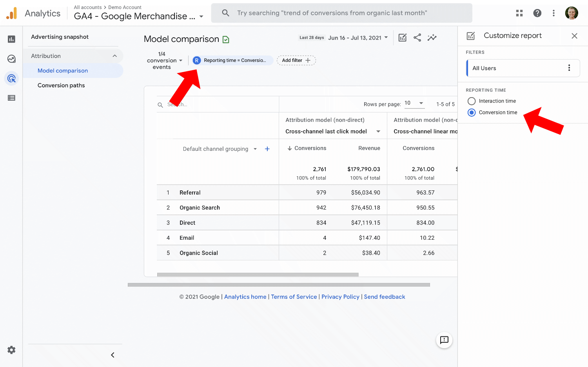The width and height of the screenshot is (588, 367).
Task: Click the Send feedback link
Action: click(x=385, y=297)
